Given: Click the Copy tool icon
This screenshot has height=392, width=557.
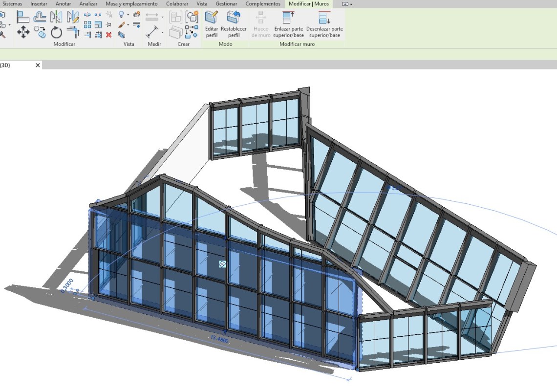Looking at the screenshot, I should click(40, 33).
